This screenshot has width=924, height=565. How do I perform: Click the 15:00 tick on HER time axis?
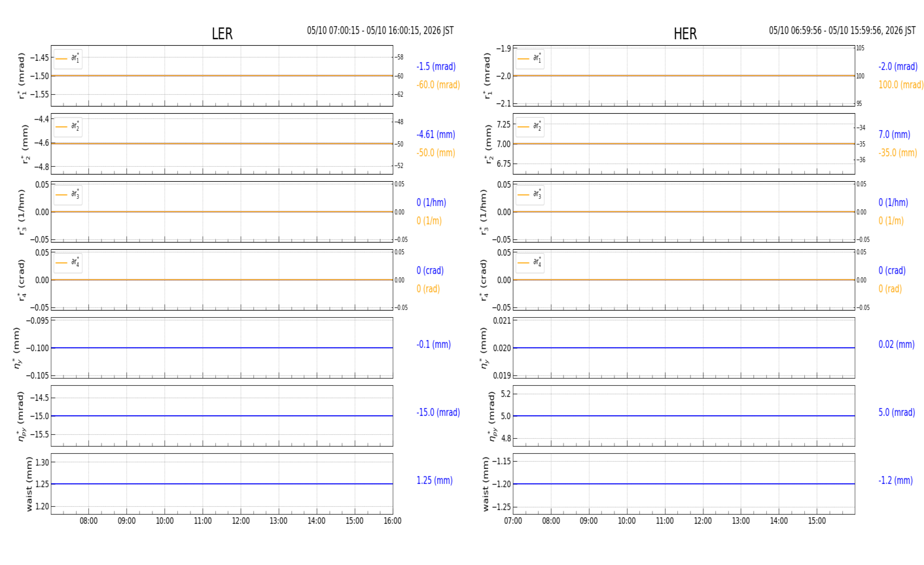click(x=817, y=521)
